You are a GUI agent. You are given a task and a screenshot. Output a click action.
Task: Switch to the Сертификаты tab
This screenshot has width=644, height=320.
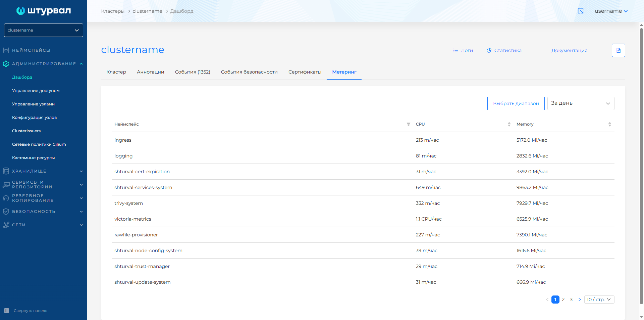coord(305,72)
